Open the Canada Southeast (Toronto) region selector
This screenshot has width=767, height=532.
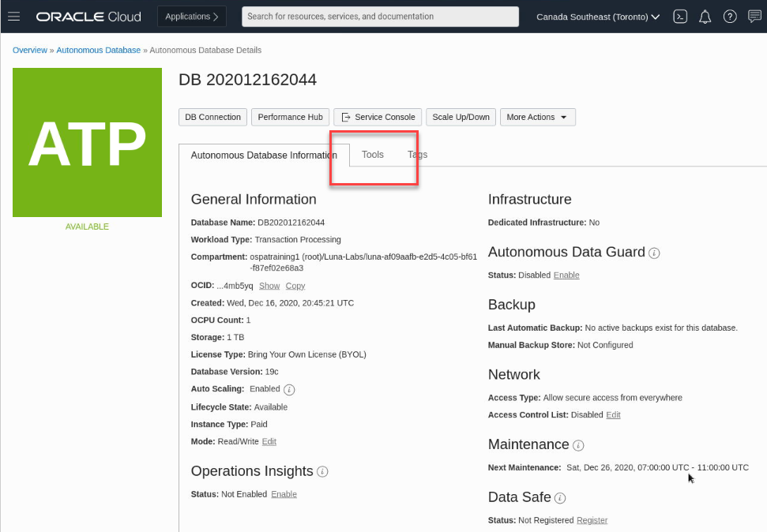point(598,17)
